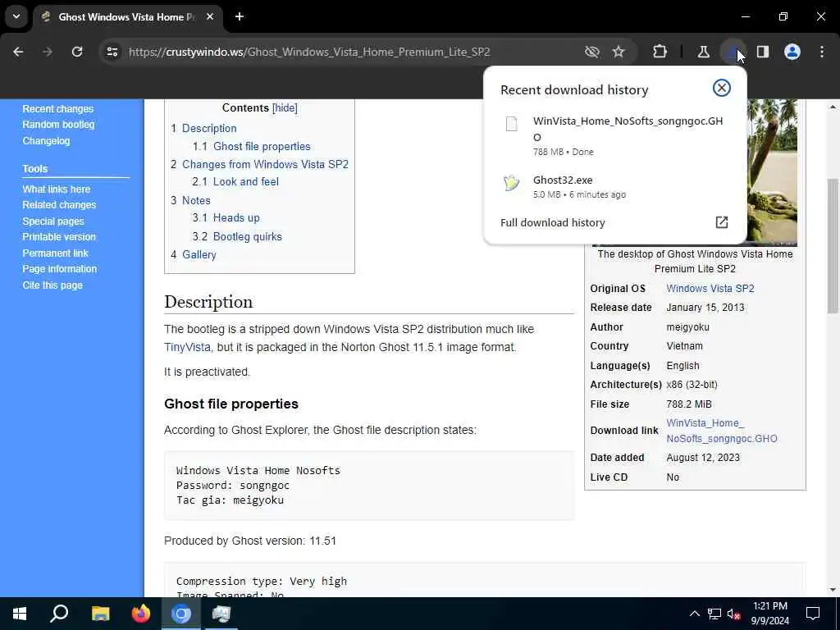Select the Ghost Windows Vista Home tab
The image size is (840, 630).
coord(127,16)
